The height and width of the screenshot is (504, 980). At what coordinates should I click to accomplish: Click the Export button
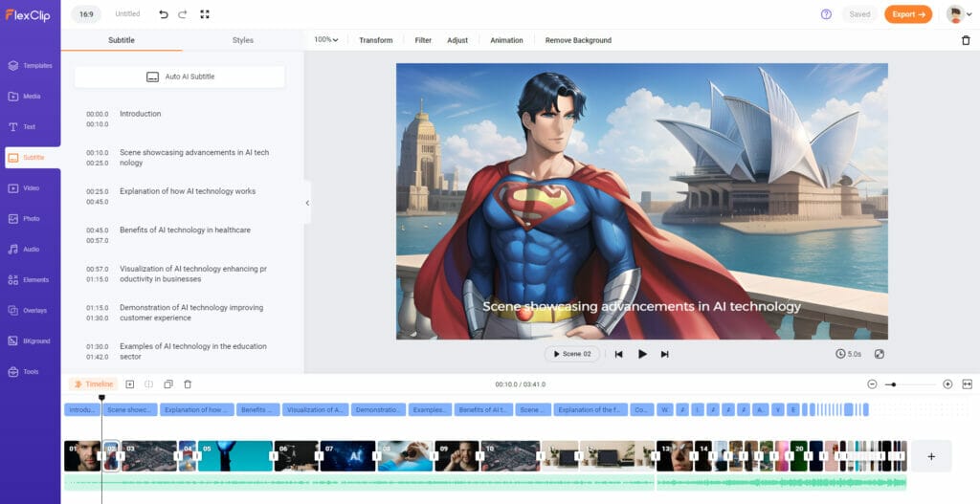(908, 14)
